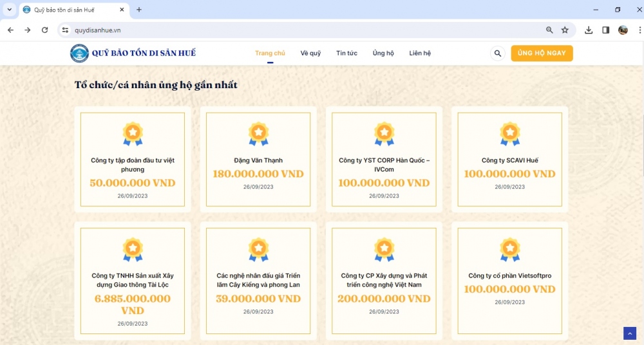Close the Quỹ bảo tồn di sản Huế tab
The height and width of the screenshot is (345, 644).
point(122,10)
